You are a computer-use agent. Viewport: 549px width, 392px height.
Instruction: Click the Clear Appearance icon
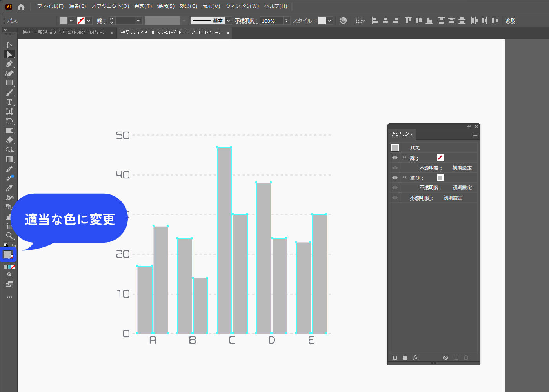click(x=445, y=358)
